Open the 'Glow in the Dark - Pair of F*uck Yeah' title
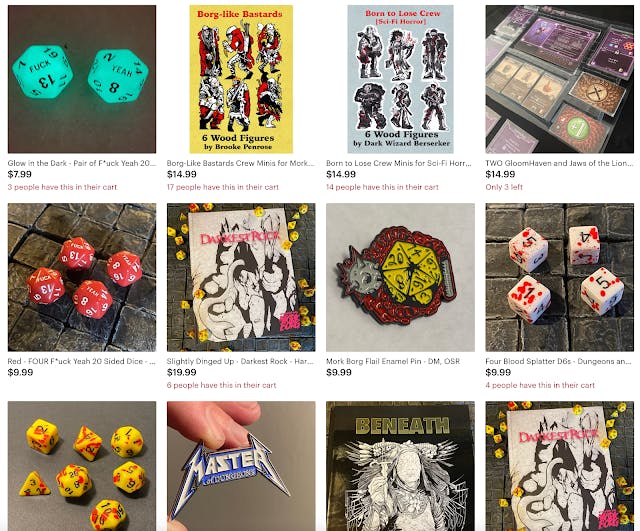 pos(82,163)
